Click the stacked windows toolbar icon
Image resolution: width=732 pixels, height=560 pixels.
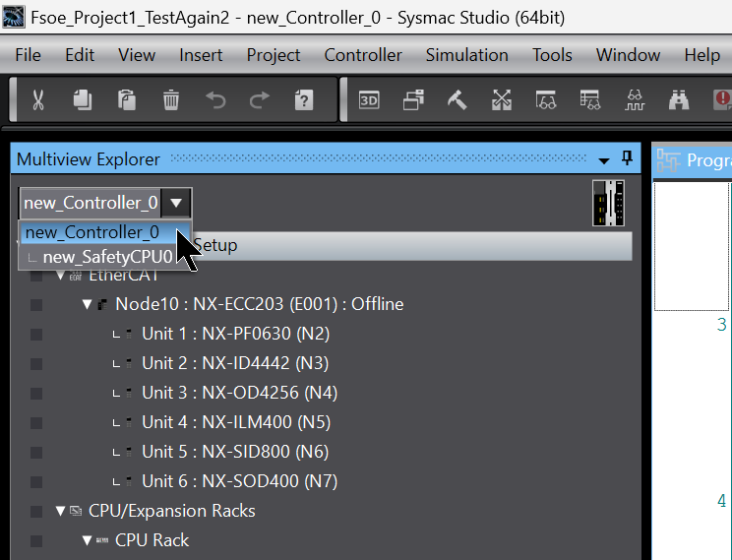pyautogui.click(x=413, y=100)
